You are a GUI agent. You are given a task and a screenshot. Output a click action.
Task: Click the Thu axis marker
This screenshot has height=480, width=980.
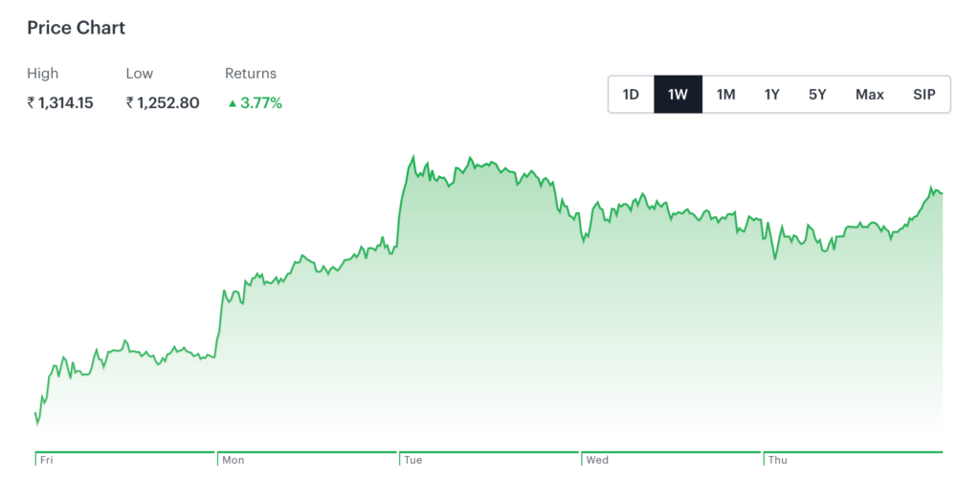[777, 461]
